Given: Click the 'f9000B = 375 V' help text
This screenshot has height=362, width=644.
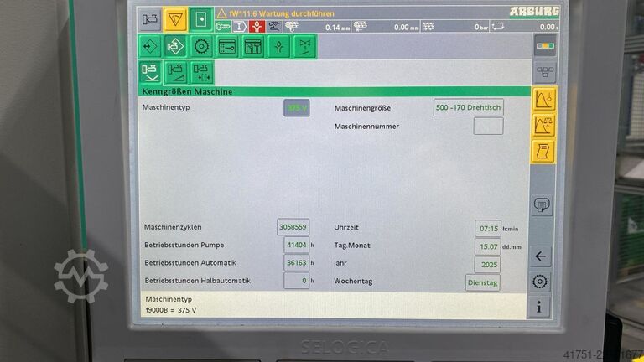Looking at the screenshot, I should (171, 310).
